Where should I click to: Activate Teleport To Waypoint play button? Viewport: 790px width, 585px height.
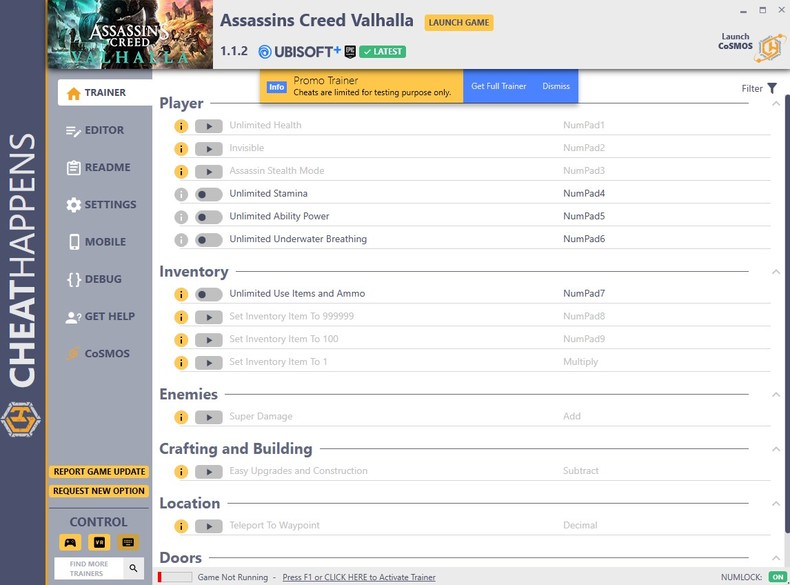pos(209,526)
